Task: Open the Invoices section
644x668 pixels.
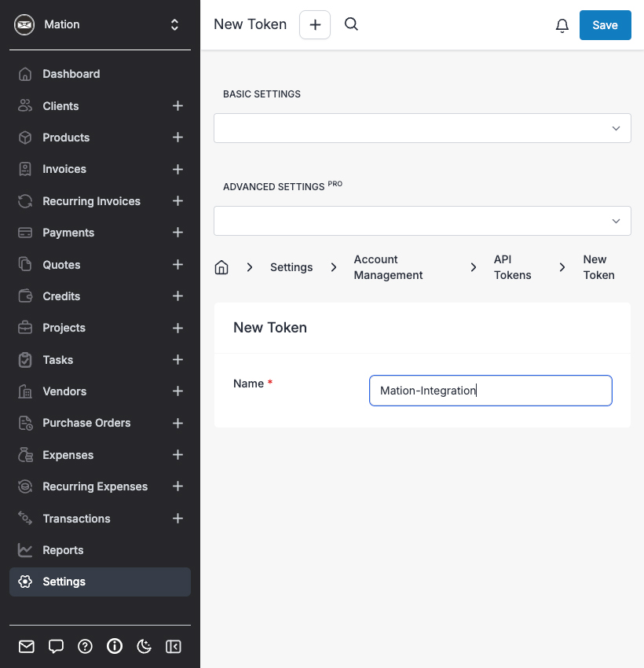Action: point(64,169)
